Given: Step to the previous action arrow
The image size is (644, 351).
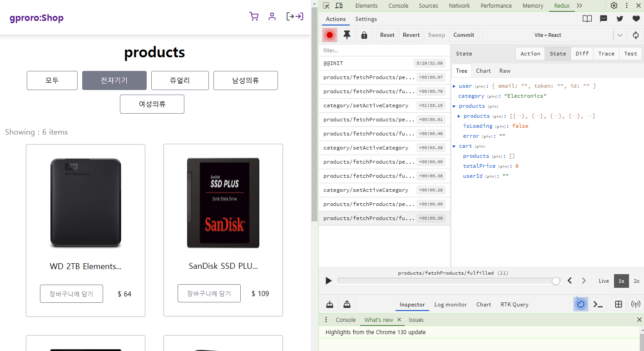Looking at the screenshot, I should (570, 281).
